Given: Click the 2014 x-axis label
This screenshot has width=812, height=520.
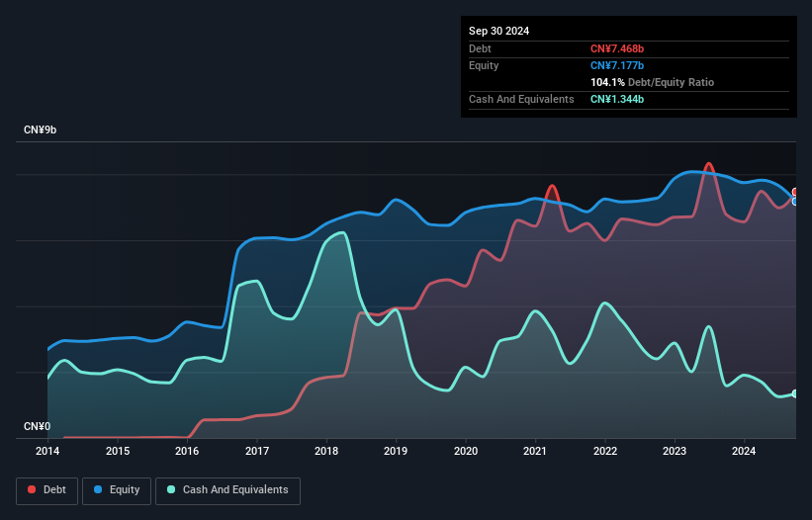Looking at the screenshot, I should tap(47, 451).
